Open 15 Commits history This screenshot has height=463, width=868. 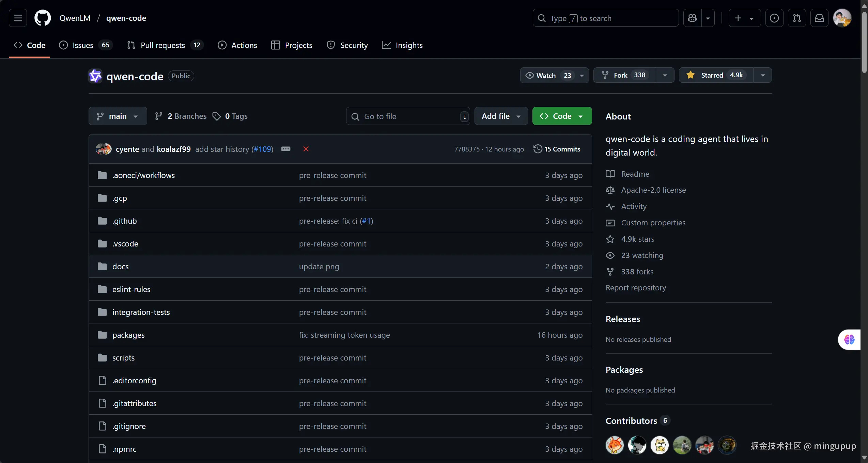click(557, 149)
